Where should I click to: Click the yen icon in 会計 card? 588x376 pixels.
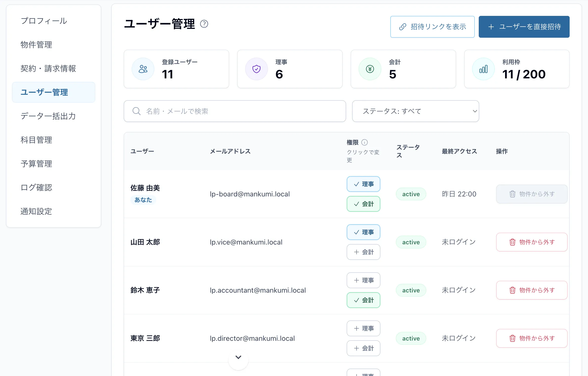click(370, 69)
